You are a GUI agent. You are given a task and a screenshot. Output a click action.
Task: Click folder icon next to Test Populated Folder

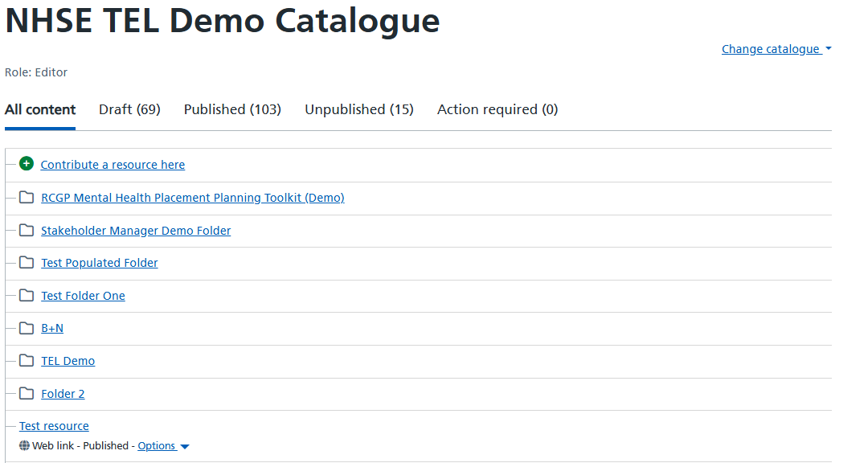pos(27,262)
